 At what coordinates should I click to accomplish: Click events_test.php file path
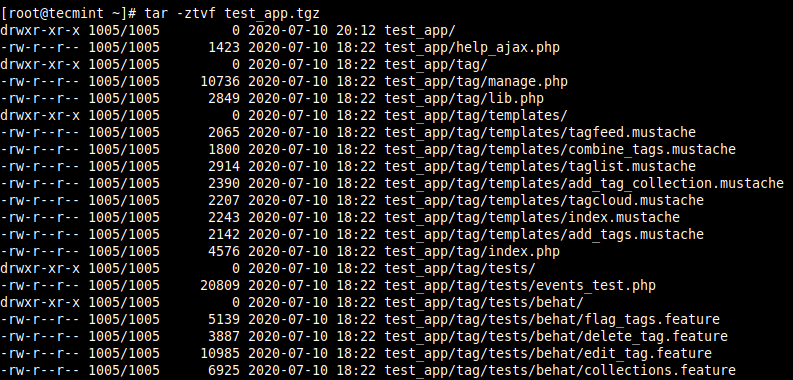pos(520,285)
